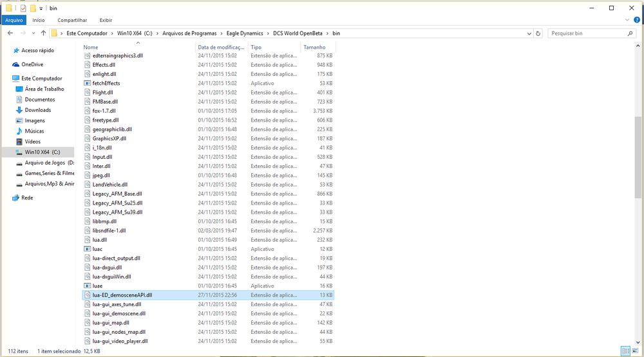Click Arquivos de Programas breadcrumb
This screenshot has width=644, height=357.
click(189, 33)
